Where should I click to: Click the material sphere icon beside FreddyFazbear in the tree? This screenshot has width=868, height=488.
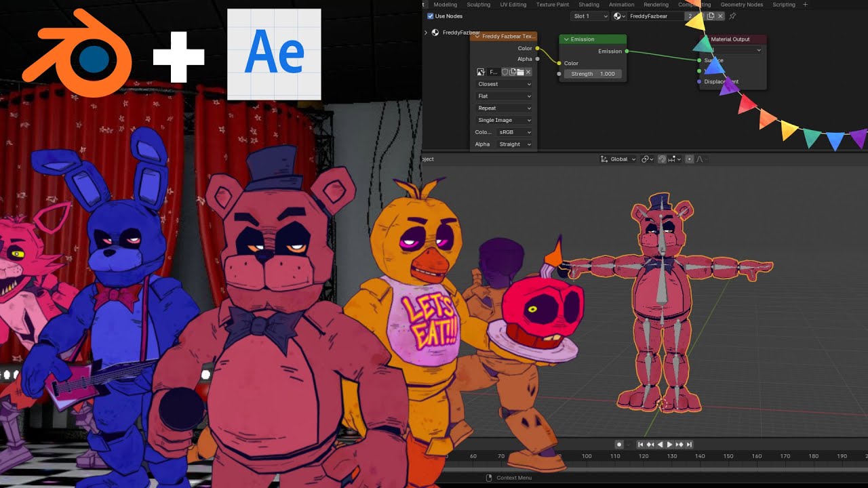[435, 33]
